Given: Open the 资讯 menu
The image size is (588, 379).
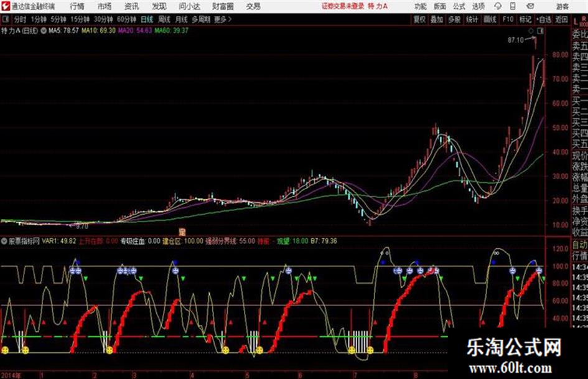Looking at the screenshot, I should [x=132, y=6].
